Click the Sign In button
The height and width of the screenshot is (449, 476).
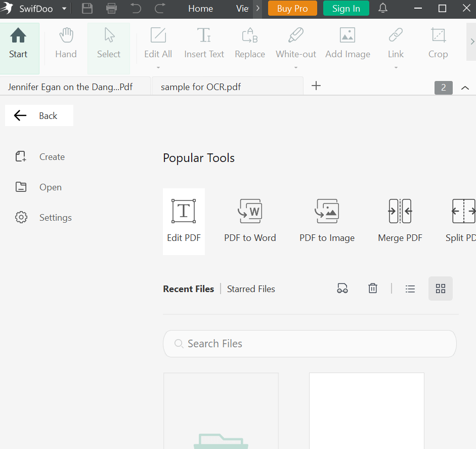(x=346, y=8)
